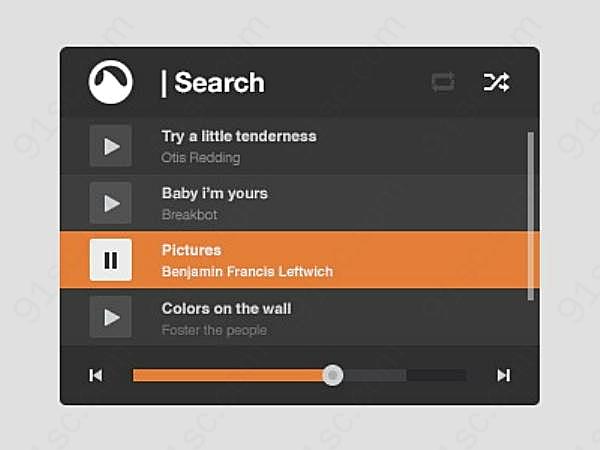Play the Baby i'm yours track
Viewport: 600px width, 450px height.
point(111,203)
